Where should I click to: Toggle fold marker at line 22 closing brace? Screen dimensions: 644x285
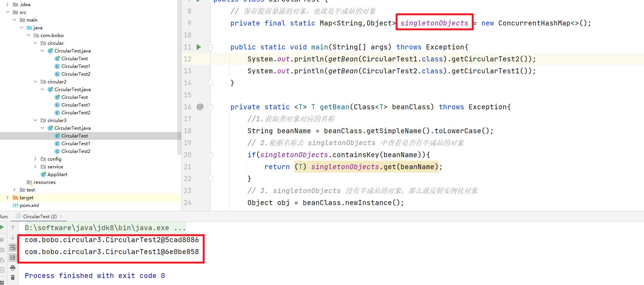click(x=210, y=179)
